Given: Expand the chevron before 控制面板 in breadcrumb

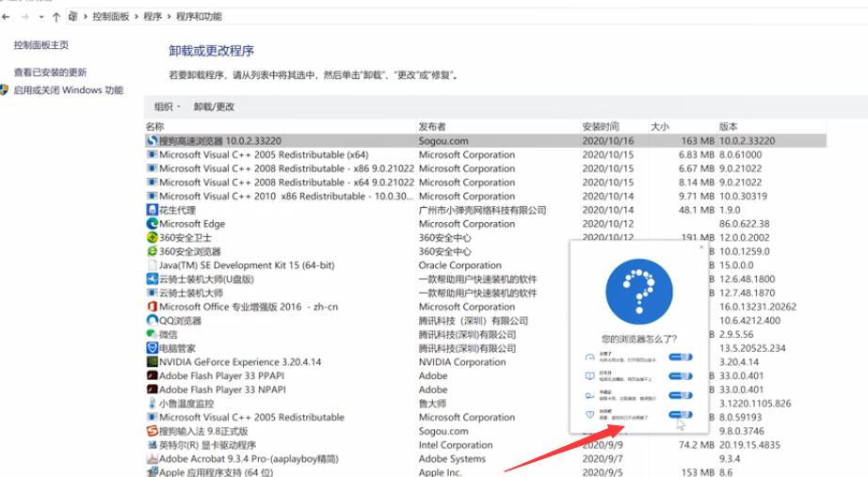Looking at the screenshot, I should tap(86, 17).
